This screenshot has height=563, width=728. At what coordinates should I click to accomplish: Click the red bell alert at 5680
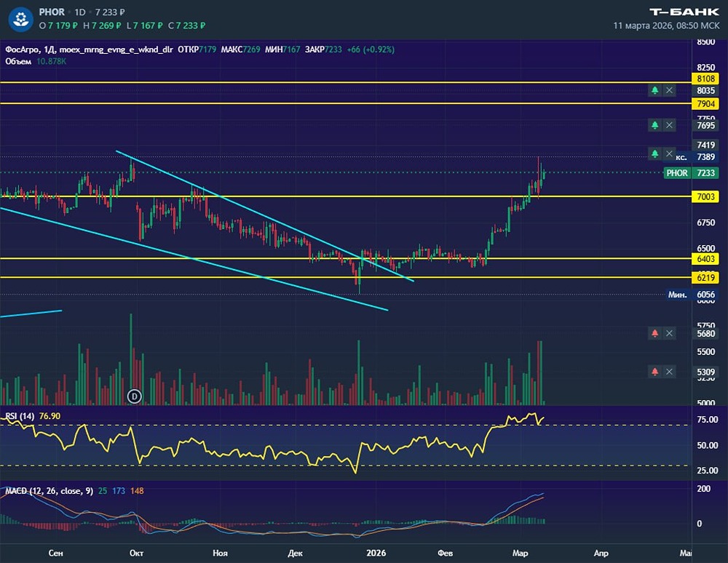[654, 333]
